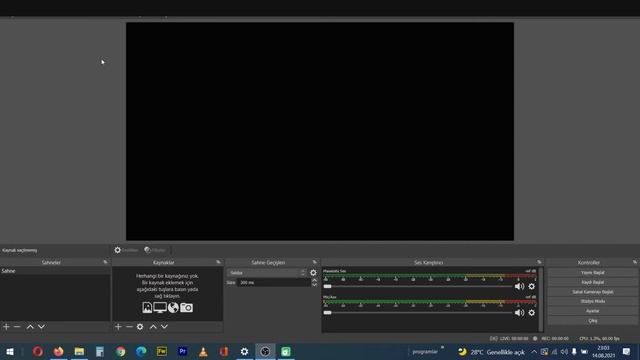Mute the Mic/Aux speaker icon
The height and width of the screenshot is (360, 640).
tap(519, 313)
